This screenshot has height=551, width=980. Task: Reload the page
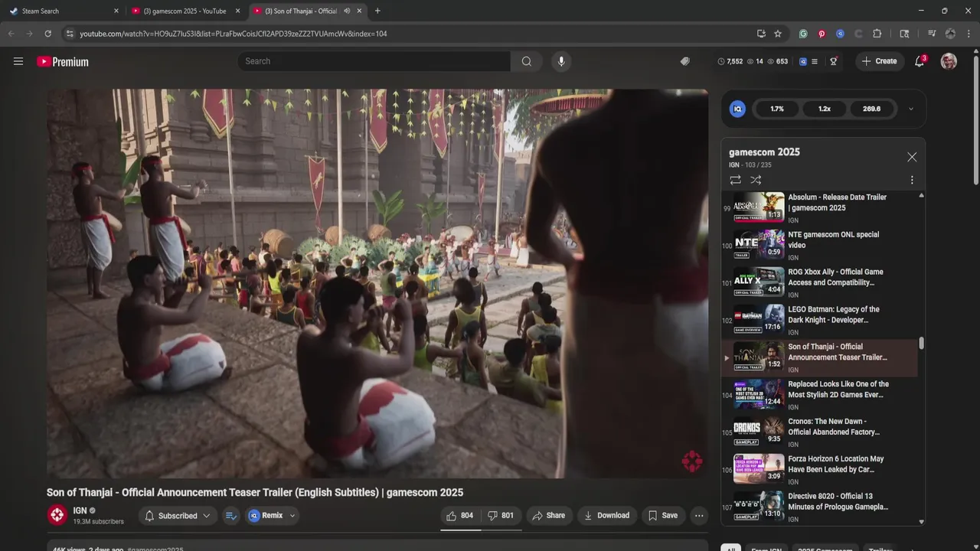click(x=47, y=34)
